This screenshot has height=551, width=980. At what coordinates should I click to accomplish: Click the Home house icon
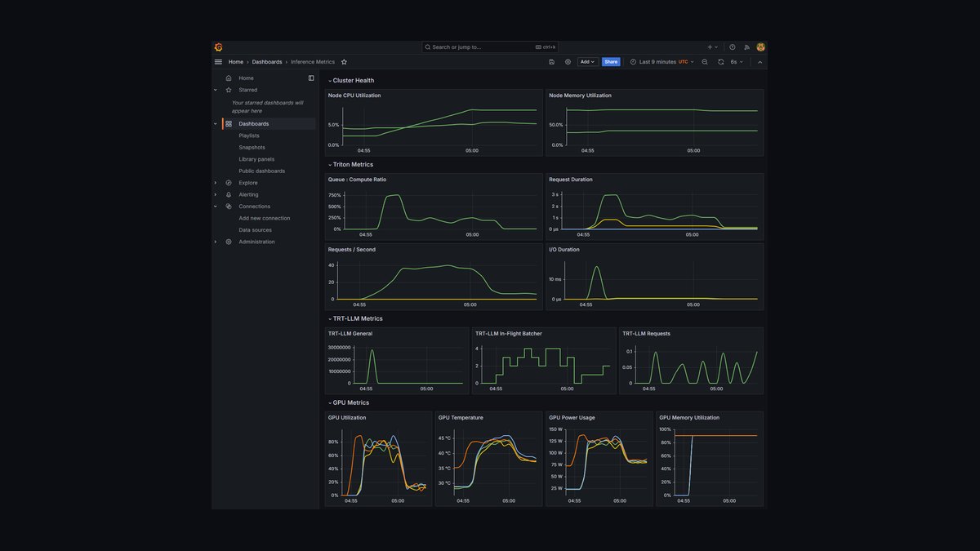229,78
